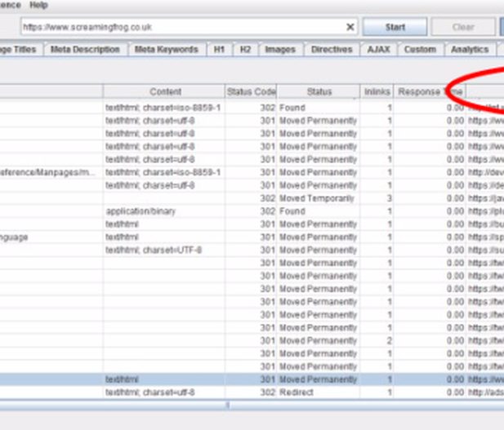Sort by the Status column header
The image size is (504, 430).
[x=319, y=91]
